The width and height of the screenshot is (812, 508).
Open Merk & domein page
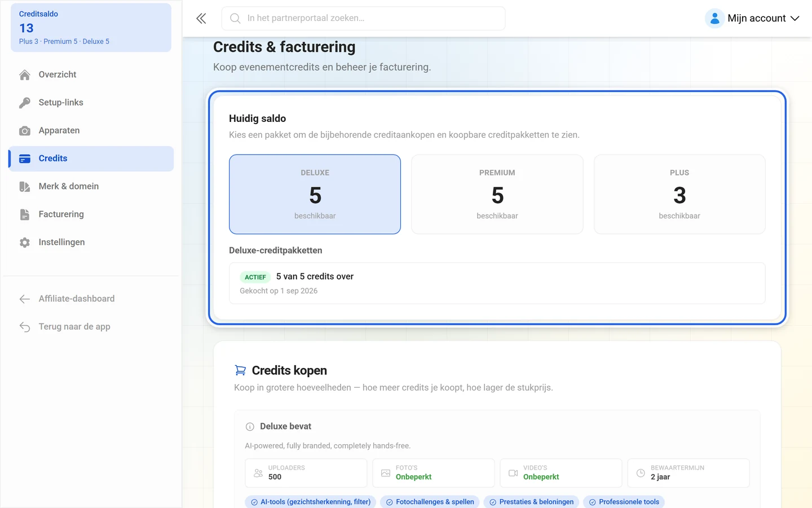(91, 186)
